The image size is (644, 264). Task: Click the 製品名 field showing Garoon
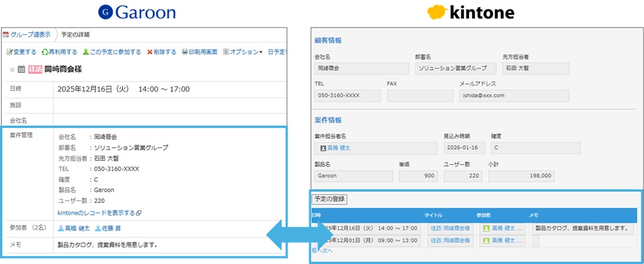coord(354,176)
